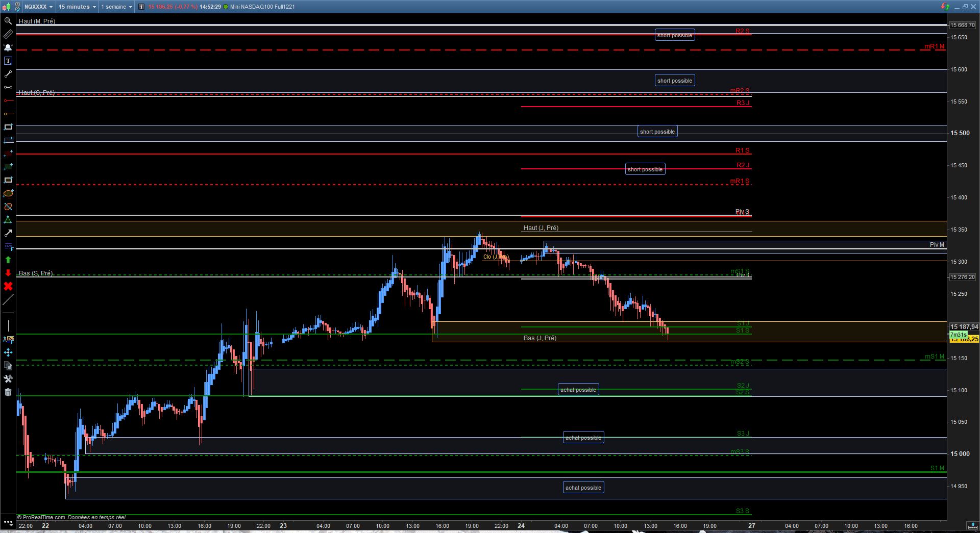The image size is (980, 533).
Task: Select the horizontal segment tool
Action: click(8, 87)
